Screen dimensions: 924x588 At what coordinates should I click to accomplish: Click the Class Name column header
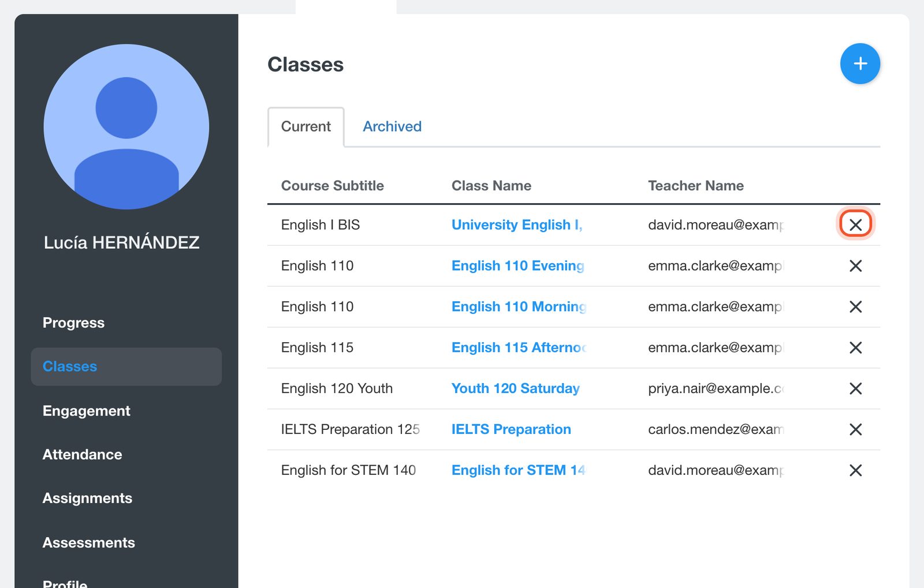(491, 186)
